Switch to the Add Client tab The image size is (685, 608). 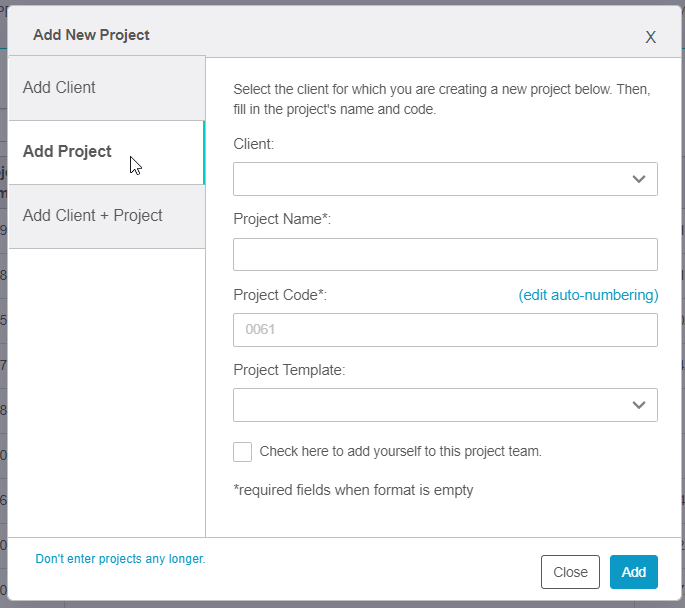(106, 88)
